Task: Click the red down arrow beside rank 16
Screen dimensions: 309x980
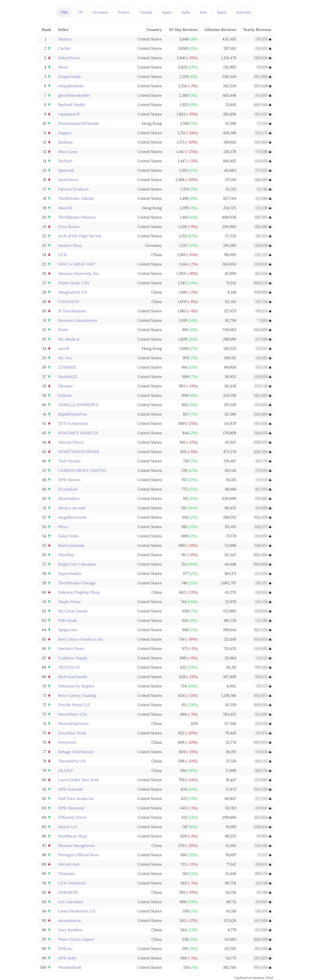Action: [x=49, y=180]
